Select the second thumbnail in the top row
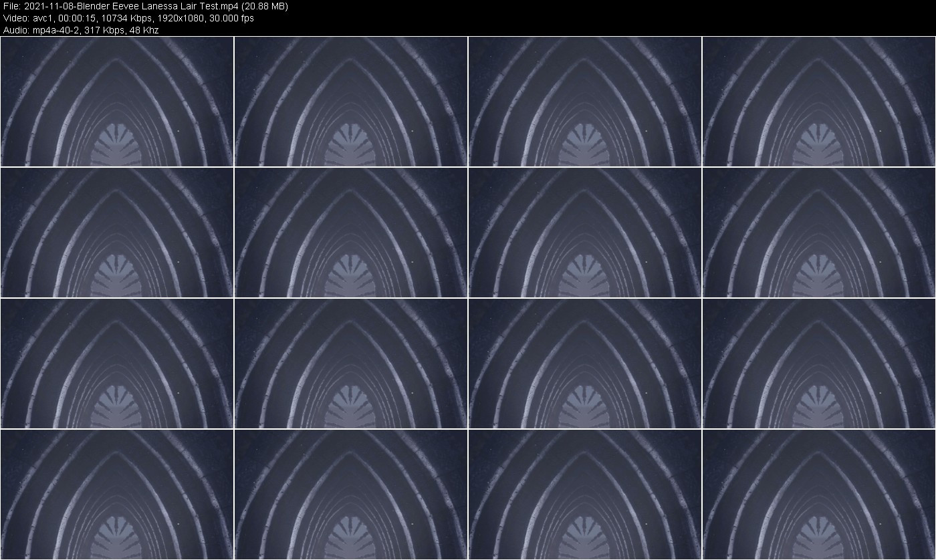Viewport: 936px width, 560px height. click(351, 101)
